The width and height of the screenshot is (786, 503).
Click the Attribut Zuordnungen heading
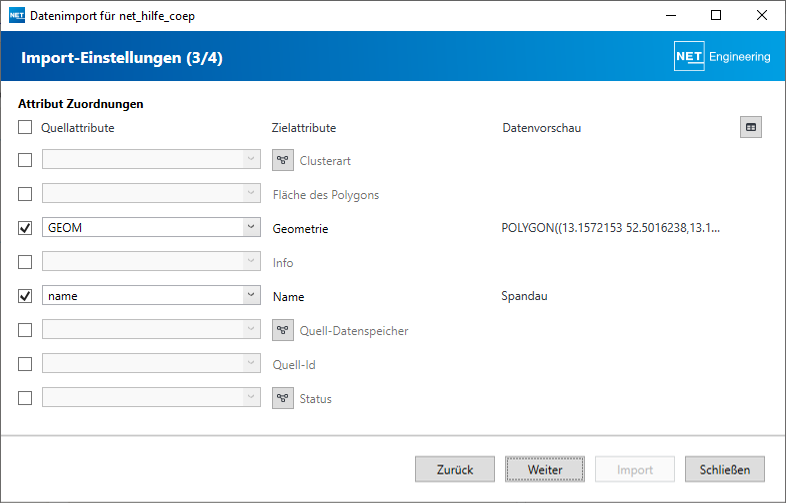coord(81,104)
